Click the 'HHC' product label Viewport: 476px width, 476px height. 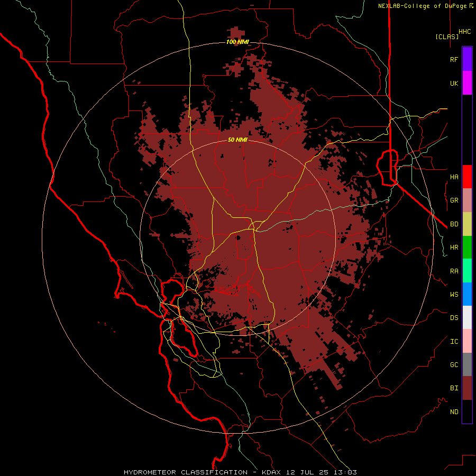[x=465, y=32]
